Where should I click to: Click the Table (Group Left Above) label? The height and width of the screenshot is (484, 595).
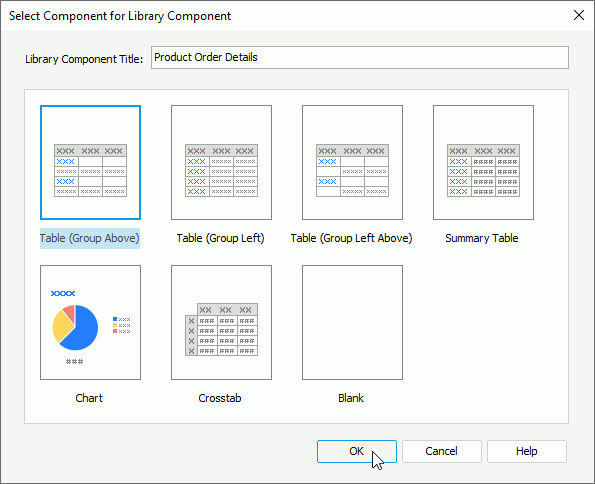[351, 238]
